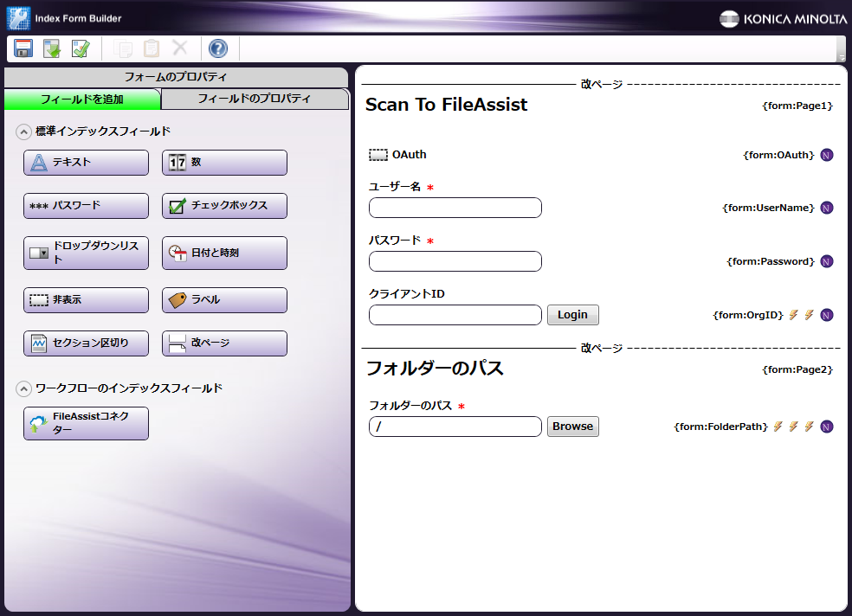Click the N badge beside {form:FolderPath}
Screen dimensions: 852x616
pyautogui.click(x=827, y=427)
